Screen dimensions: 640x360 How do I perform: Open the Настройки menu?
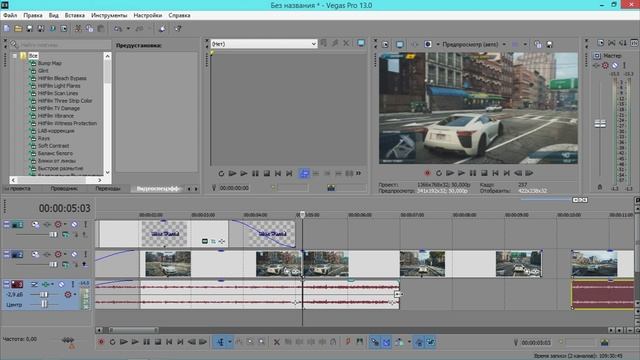tap(147, 16)
